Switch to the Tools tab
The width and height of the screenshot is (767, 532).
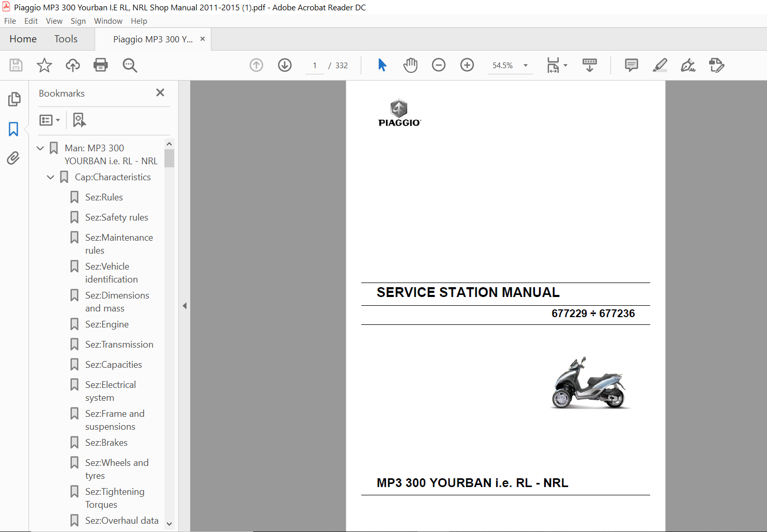[x=66, y=39]
